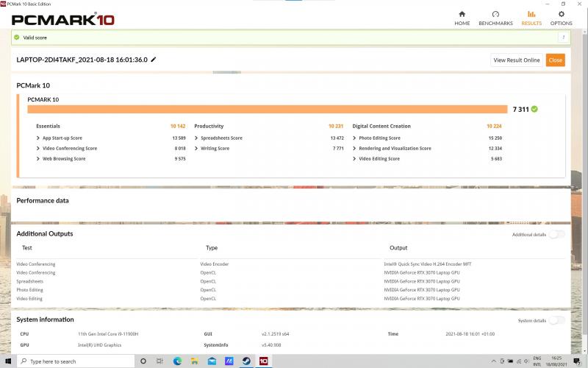Click the overall score 7 311
Viewport: 588px width, 368px height.
[x=520, y=109]
